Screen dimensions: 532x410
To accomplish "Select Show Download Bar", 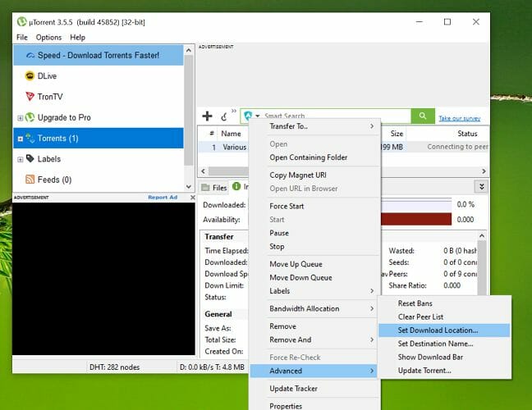I will [444, 358].
